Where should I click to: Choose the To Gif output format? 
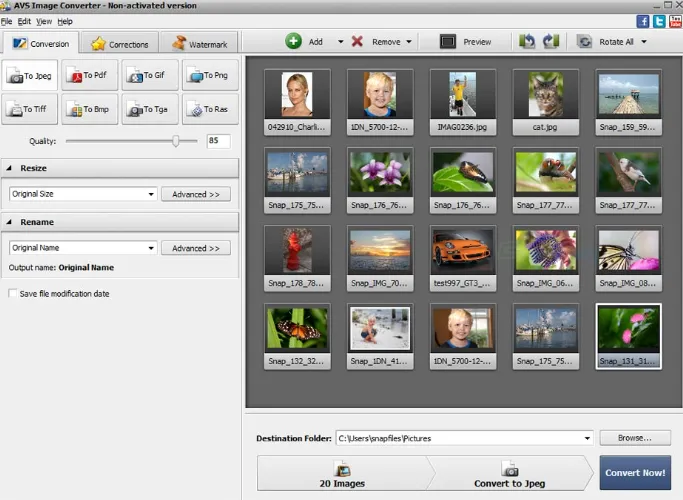click(x=150, y=75)
